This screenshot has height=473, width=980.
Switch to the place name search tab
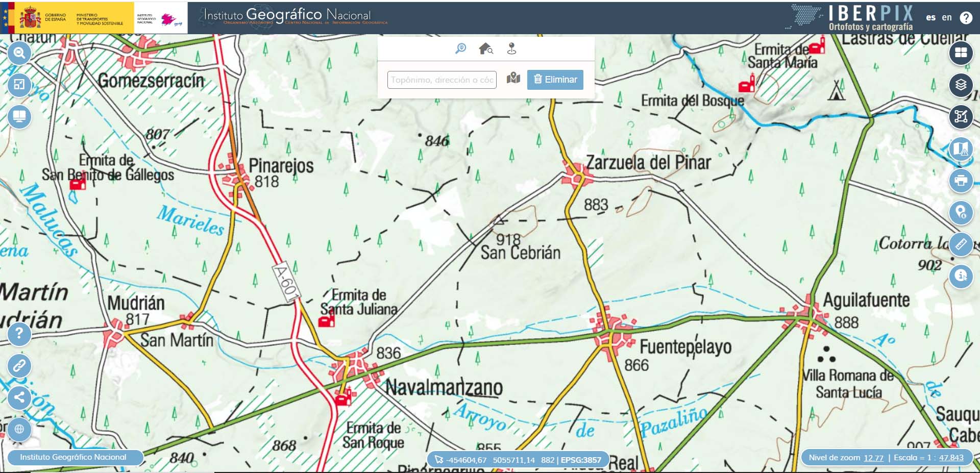(x=460, y=48)
